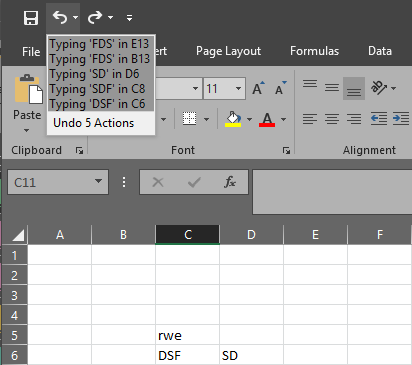Click Increase Font Size icon
The height and width of the screenshot is (365, 412).
[258, 88]
